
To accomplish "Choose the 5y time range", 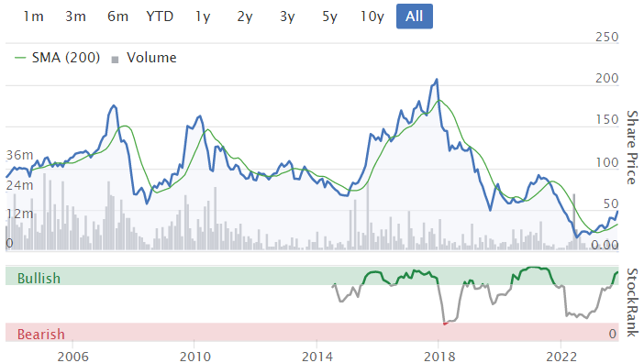I will pyautogui.click(x=329, y=16).
